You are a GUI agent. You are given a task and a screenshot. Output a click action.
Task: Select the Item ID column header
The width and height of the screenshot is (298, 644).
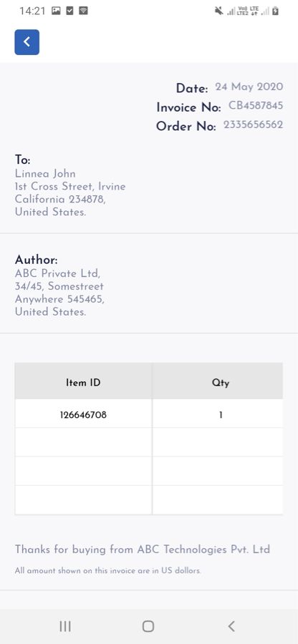[x=83, y=381]
